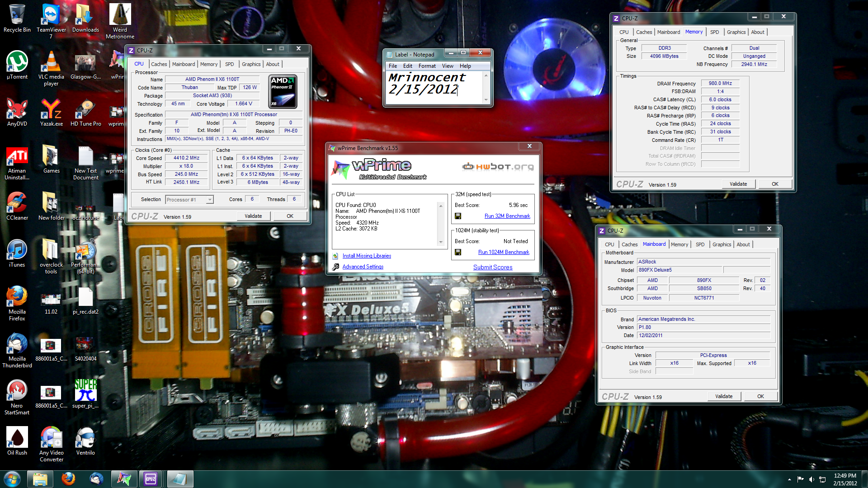Click BIOS date 12/02/2011 field

(703, 335)
